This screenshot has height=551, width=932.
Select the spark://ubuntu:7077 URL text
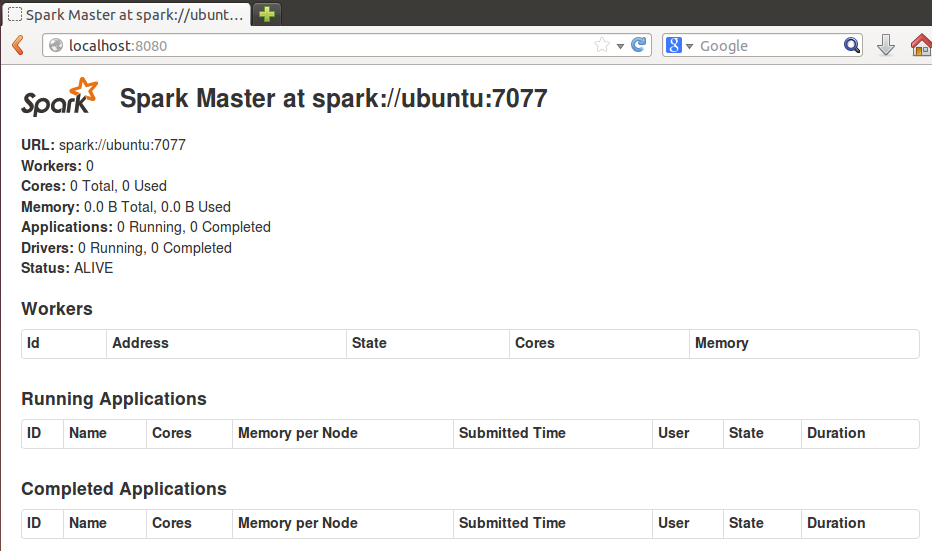122,145
